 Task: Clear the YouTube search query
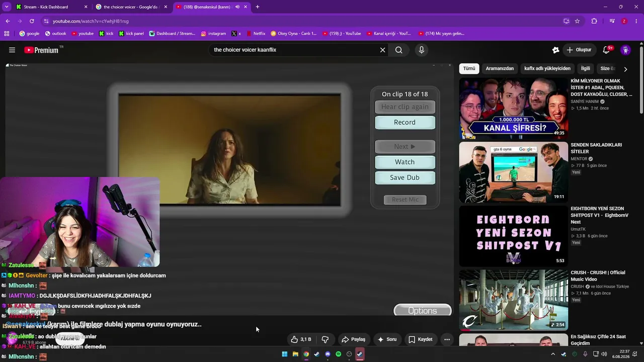[382, 50]
